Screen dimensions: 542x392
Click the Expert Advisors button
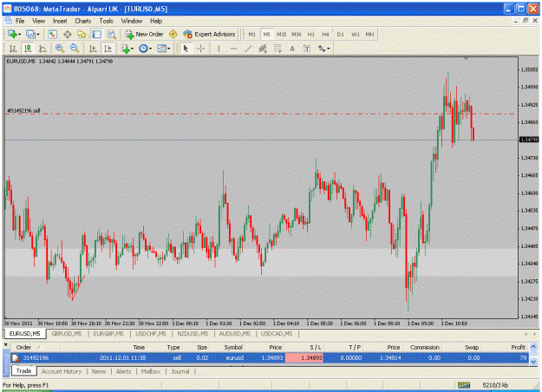tap(209, 34)
